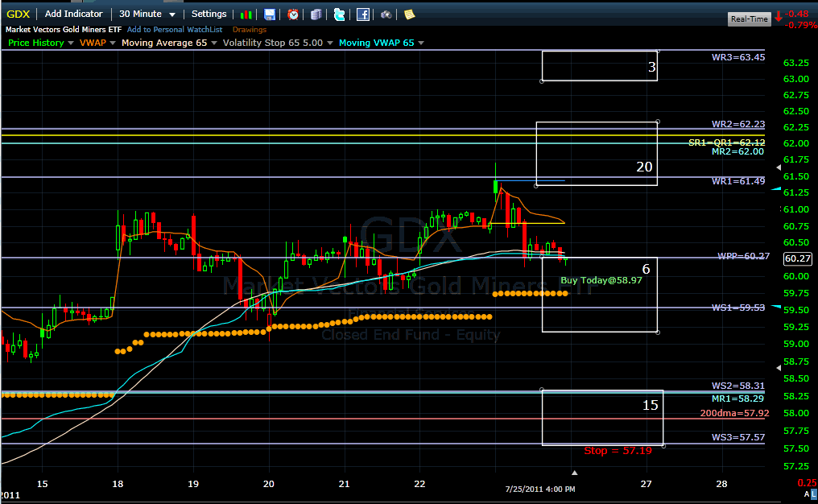Click date label 18 on time axis

pyautogui.click(x=118, y=484)
